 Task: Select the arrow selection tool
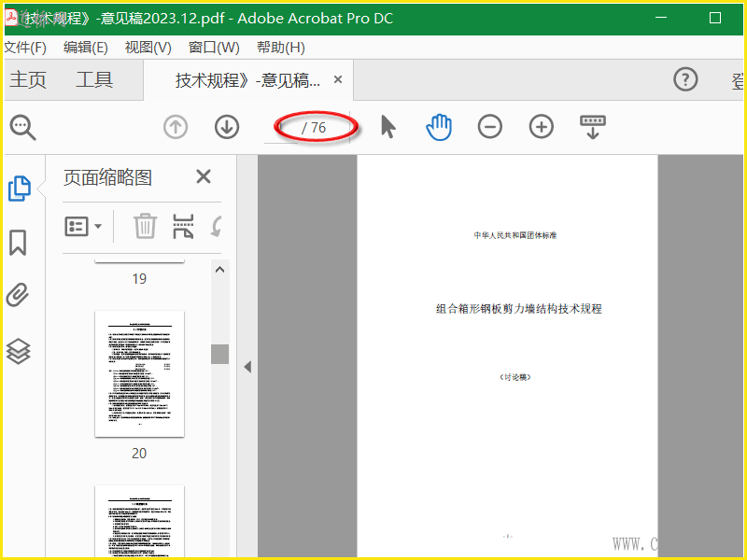click(388, 127)
